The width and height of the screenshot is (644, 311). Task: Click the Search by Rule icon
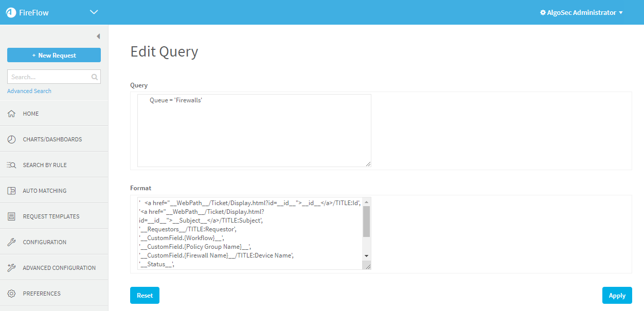tap(11, 165)
